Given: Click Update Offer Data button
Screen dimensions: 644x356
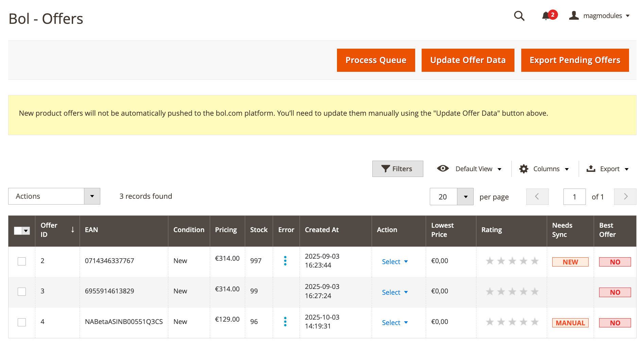Looking at the screenshot, I should [x=468, y=60].
